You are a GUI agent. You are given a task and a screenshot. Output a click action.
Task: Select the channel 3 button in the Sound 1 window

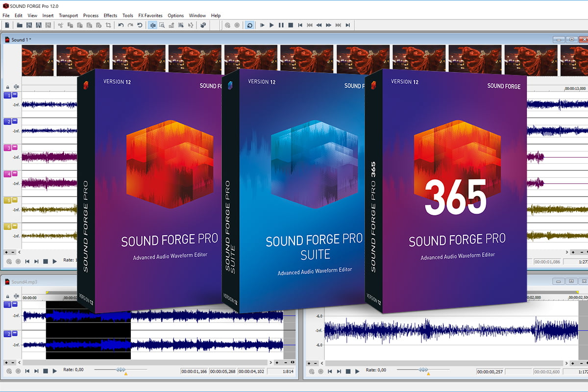click(7, 147)
